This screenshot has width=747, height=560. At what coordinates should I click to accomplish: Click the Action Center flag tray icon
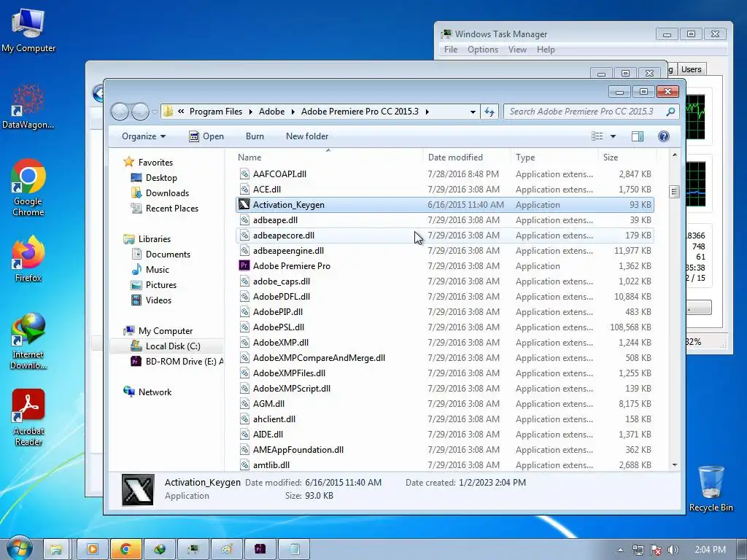656,550
